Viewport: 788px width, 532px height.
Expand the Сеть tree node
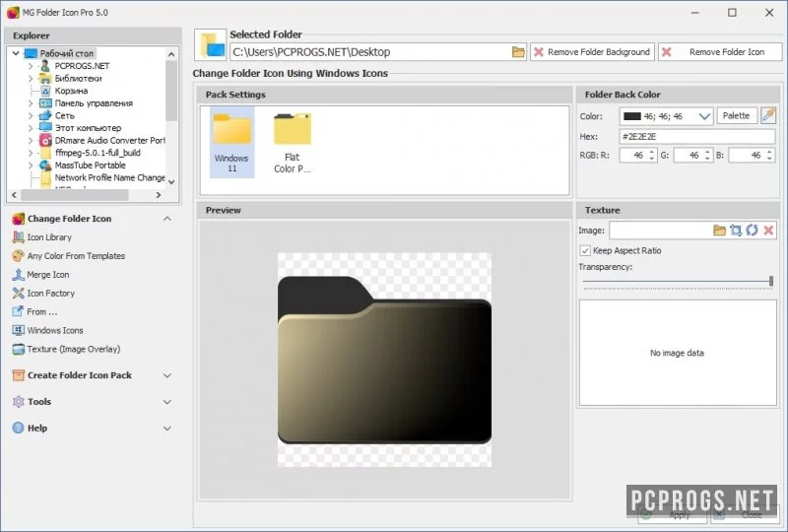coord(31,115)
